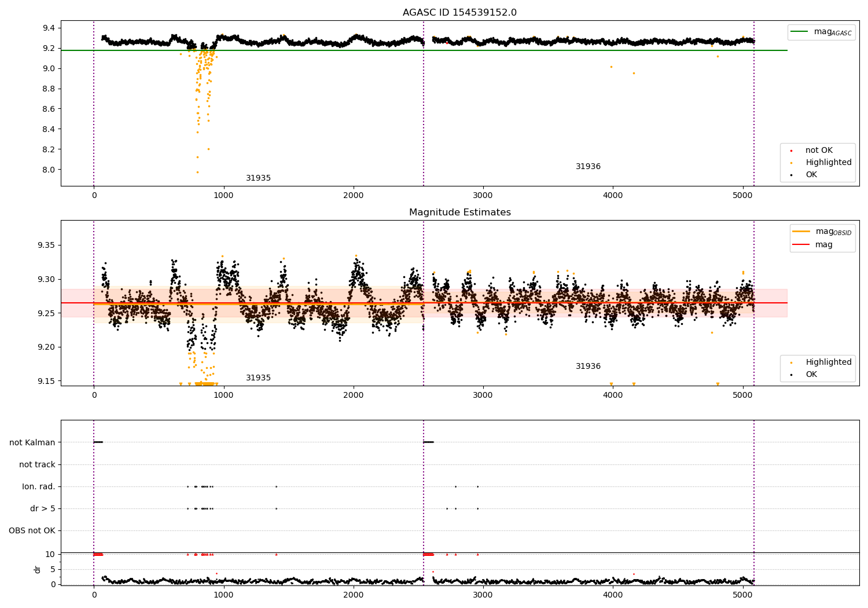Click '31936' label in the Magnitude Estimates plot
The height and width of the screenshot is (608, 868).
[588, 367]
